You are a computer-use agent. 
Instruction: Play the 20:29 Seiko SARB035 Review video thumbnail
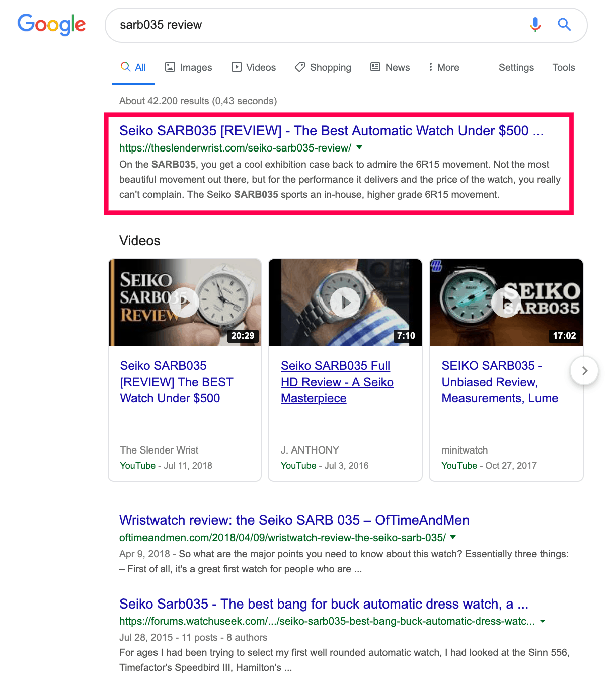(x=185, y=303)
